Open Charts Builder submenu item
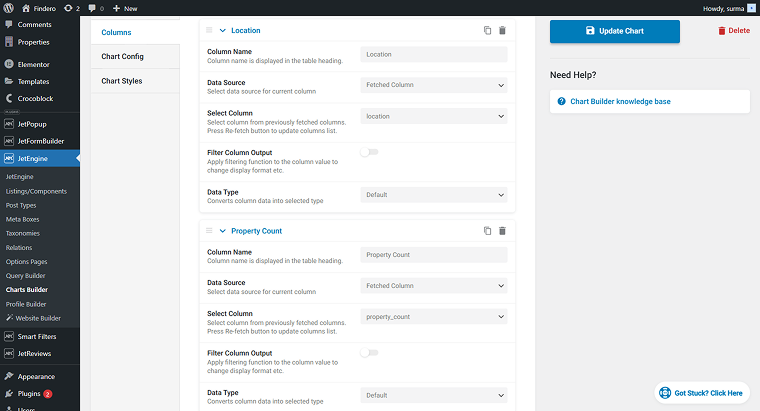The height and width of the screenshot is (411, 760). pos(27,289)
